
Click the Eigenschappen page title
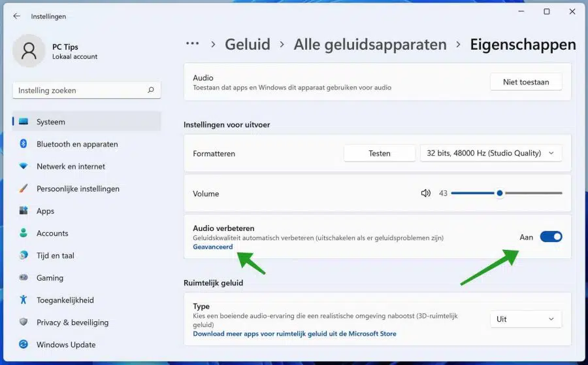[523, 44]
